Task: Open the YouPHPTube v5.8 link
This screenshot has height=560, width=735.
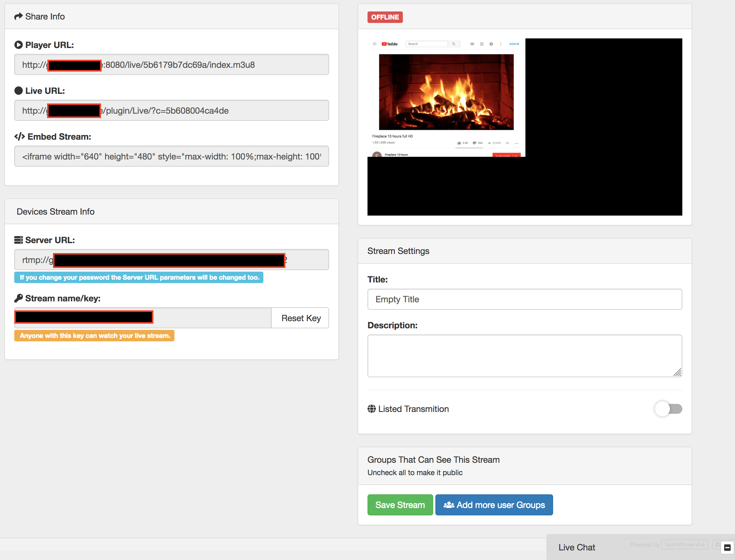Action: coord(684,545)
